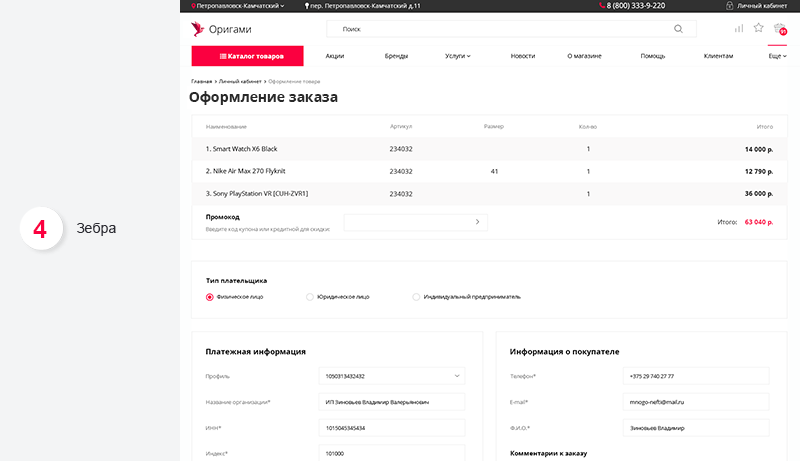Image resolution: width=800 pixels, height=461 pixels.
Task: Click the Каталог товаров button
Action: tap(247, 56)
